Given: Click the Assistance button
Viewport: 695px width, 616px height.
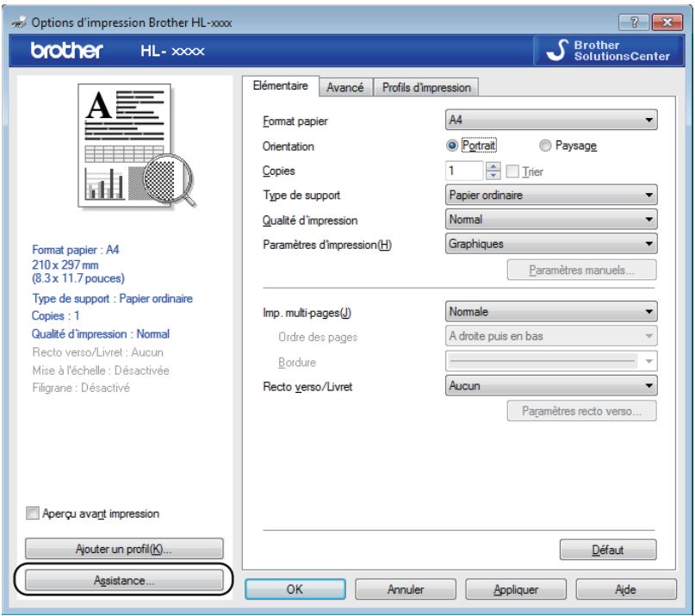Looking at the screenshot, I should click(124, 580).
